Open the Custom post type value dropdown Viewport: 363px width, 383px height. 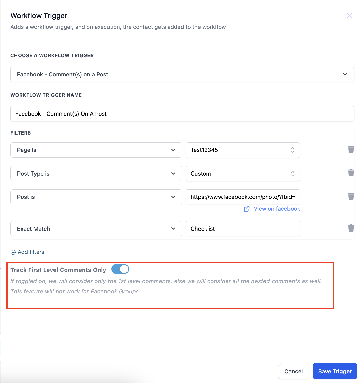click(243, 174)
